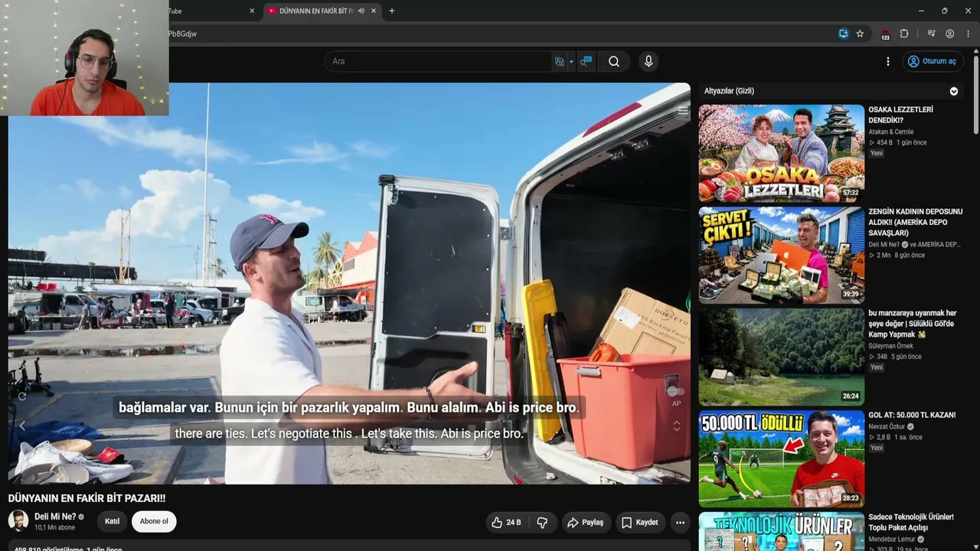This screenshot has height=551, width=980.
Task: Bookmark this page with the star icon
Action: click(860, 34)
